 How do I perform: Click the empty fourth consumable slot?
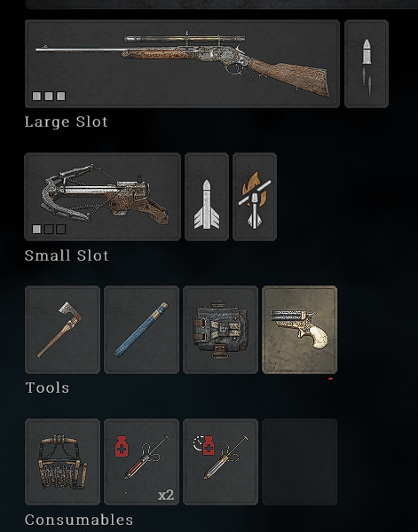299,462
